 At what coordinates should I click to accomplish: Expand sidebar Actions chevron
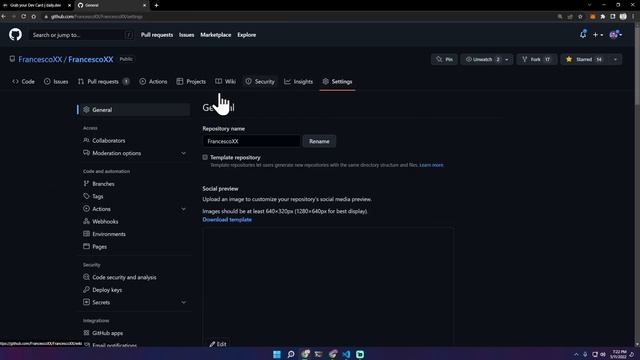(183, 209)
